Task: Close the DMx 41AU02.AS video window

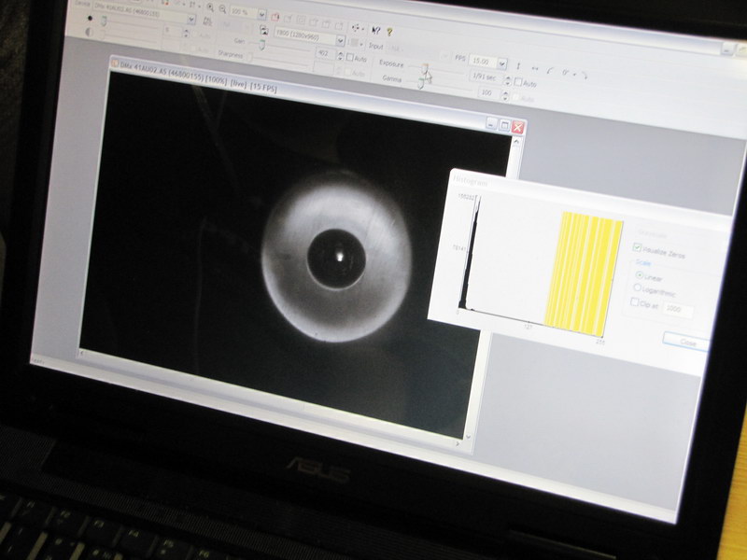Action: coord(518,127)
